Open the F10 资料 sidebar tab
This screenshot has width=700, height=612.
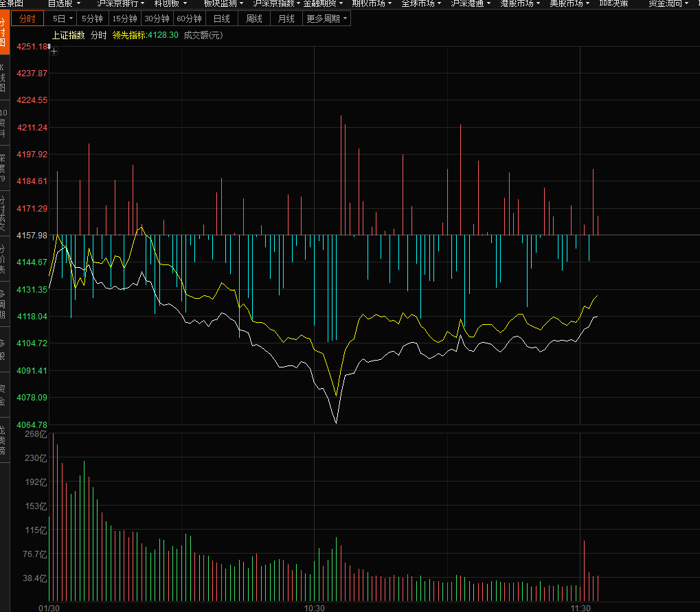(x=3, y=122)
